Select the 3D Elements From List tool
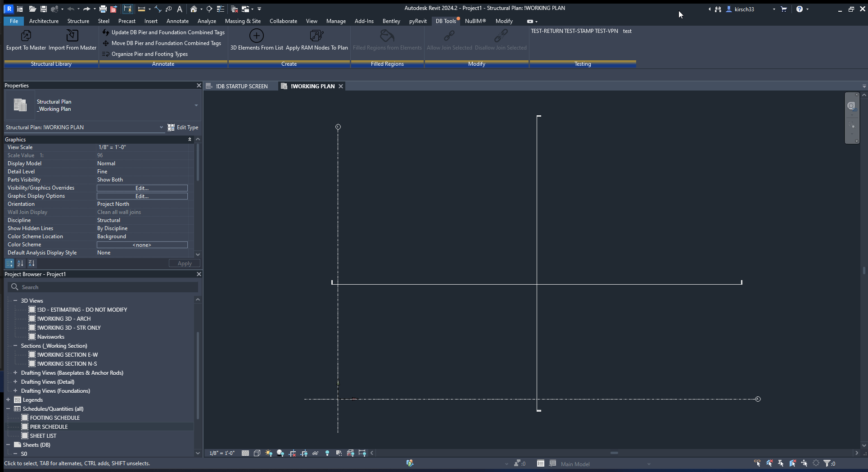The image size is (868, 472). click(x=256, y=41)
